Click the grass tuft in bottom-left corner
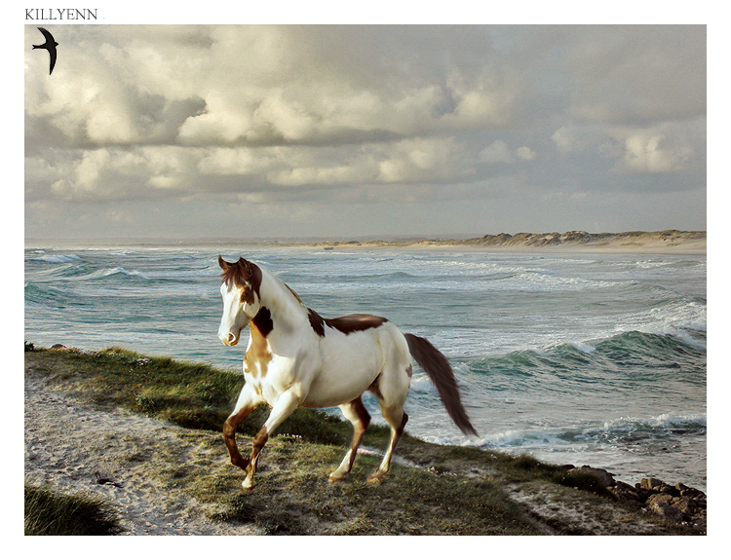731x560 pixels. (x=58, y=511)
